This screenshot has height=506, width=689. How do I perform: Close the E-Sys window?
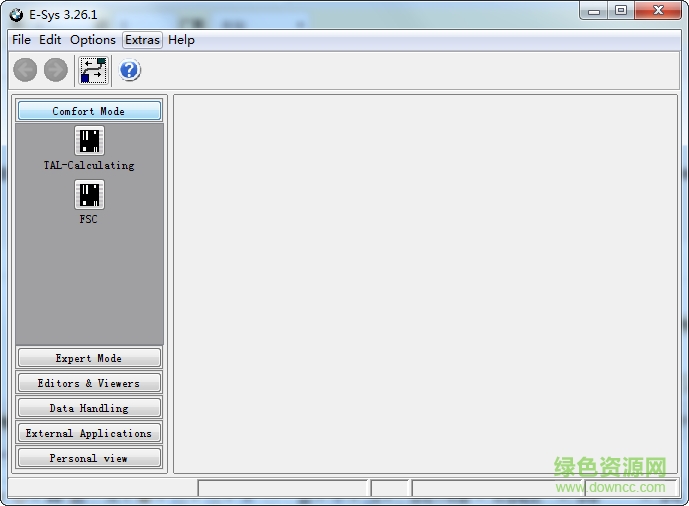point(658,11)
